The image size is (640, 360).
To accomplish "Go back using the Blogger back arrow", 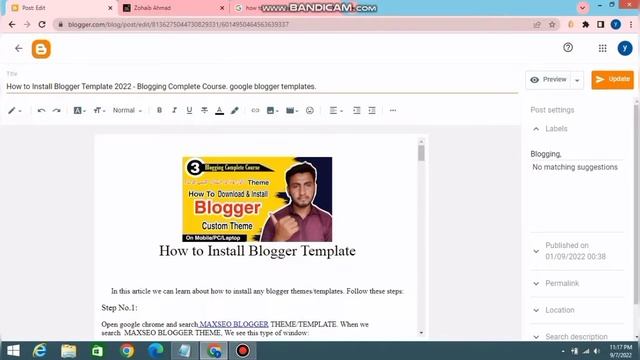I will pyautogui.click(x=19, y=49).
